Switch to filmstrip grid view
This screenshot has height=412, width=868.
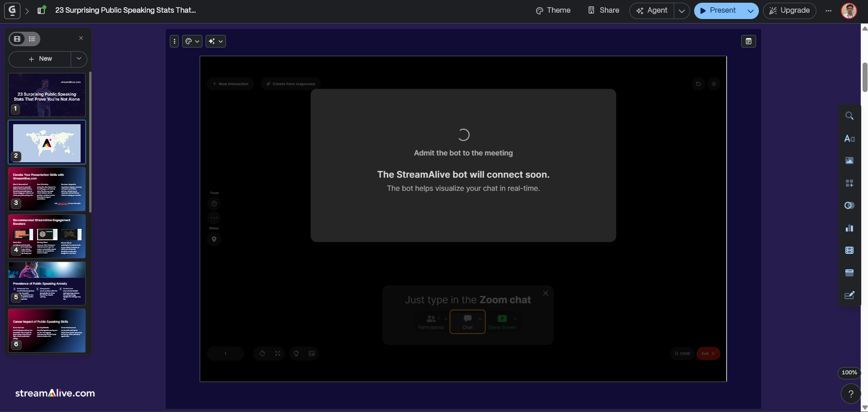(17, 39)
